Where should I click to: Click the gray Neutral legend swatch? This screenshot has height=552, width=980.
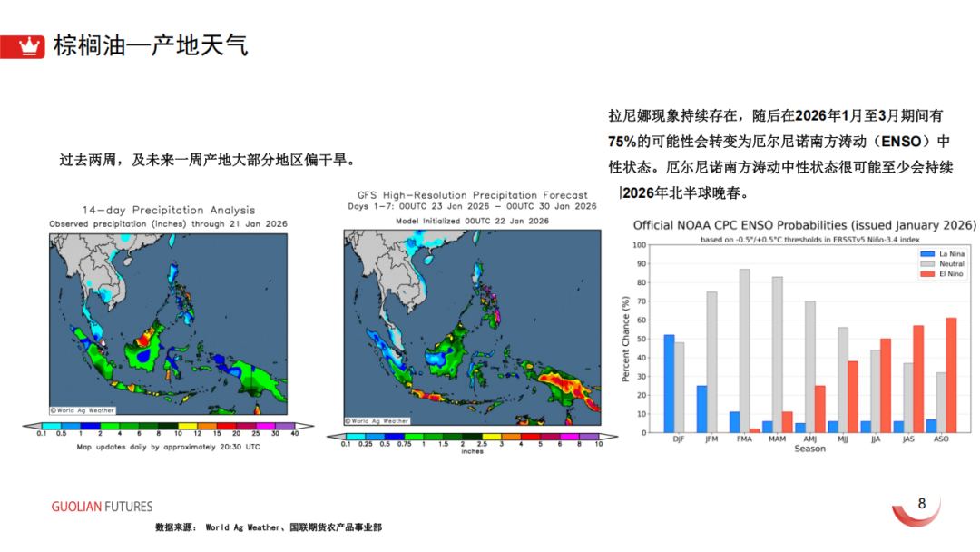[x=926, y=264]
